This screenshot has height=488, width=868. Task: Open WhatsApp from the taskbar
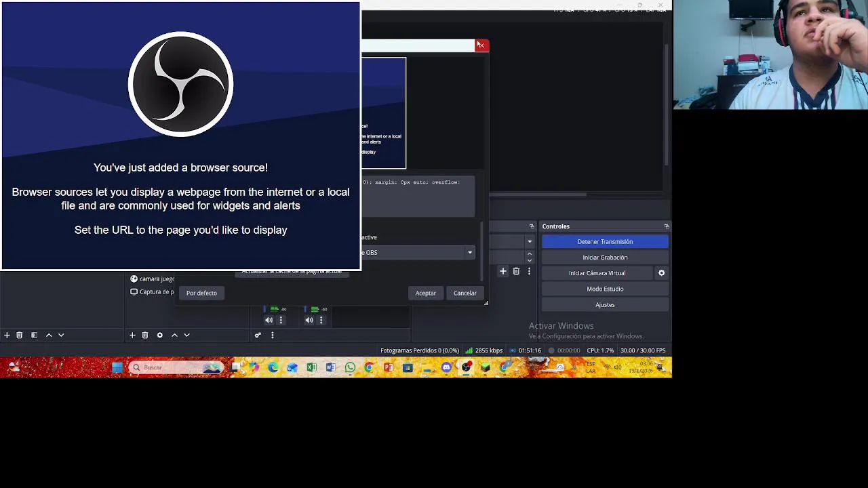pos(350,367)
